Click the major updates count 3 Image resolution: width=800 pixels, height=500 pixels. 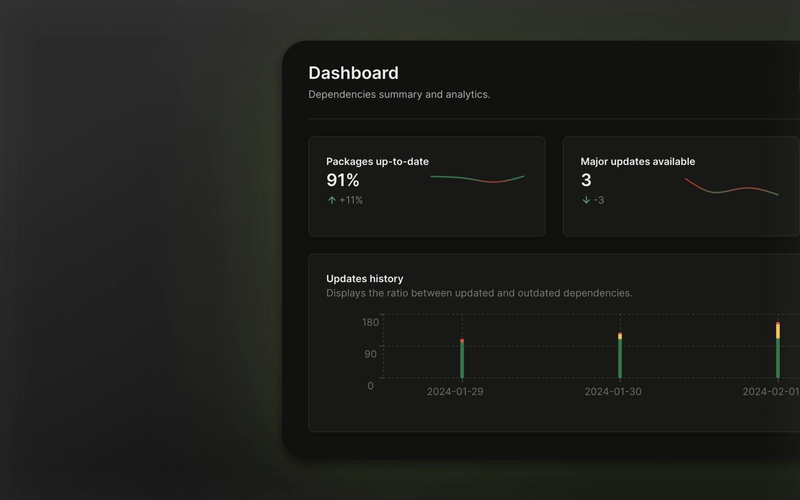point(586,180)
